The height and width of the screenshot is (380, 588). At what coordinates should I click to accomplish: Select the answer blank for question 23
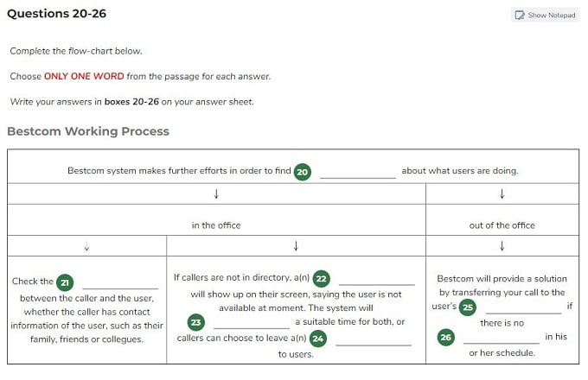point(252,322)
